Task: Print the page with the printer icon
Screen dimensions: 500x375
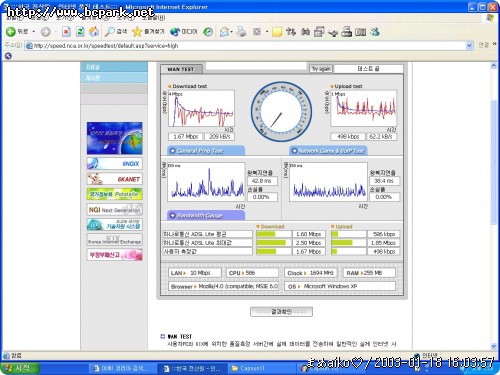Action: [241, 32]
